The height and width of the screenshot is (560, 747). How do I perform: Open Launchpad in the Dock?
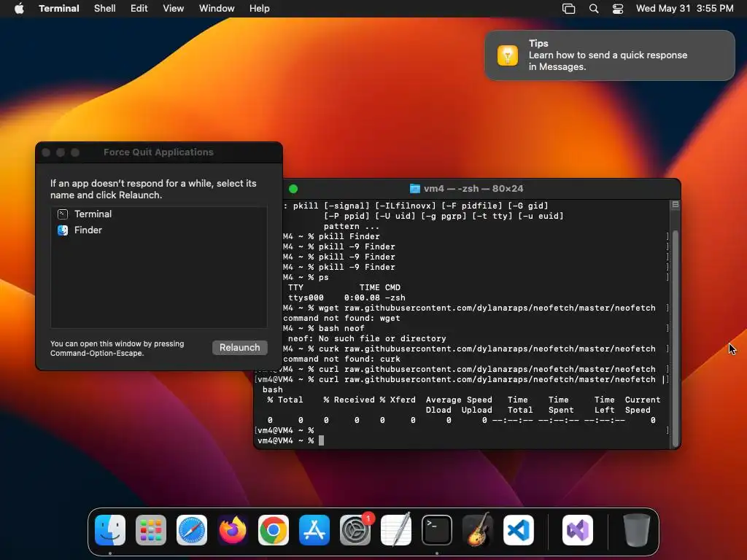point(151,530)
